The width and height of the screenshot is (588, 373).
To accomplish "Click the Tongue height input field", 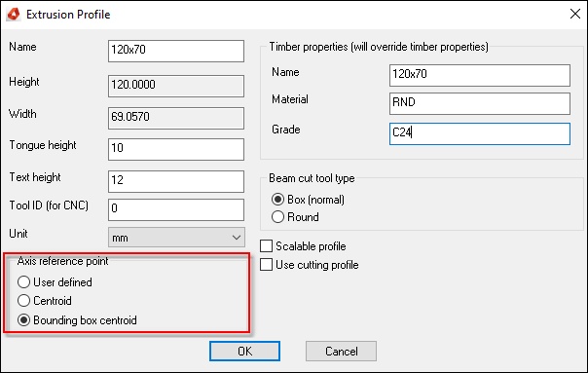I will coord(176,149).
